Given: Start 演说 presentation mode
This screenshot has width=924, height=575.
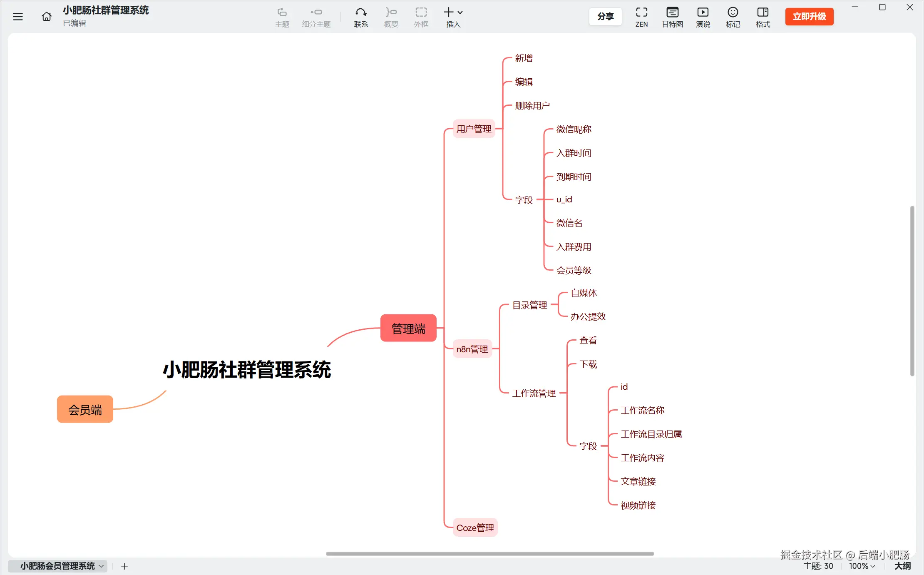Looking at the screenshot, I should pos(703,17).
